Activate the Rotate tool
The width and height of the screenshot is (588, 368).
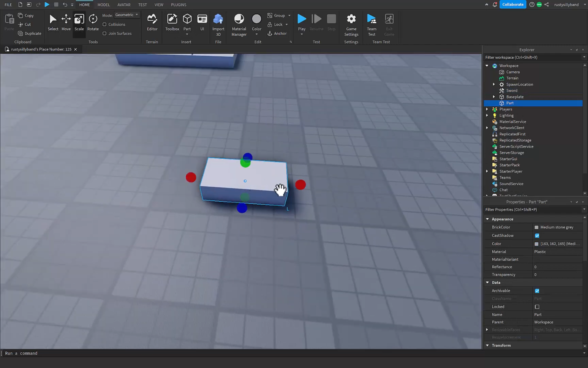93,23
